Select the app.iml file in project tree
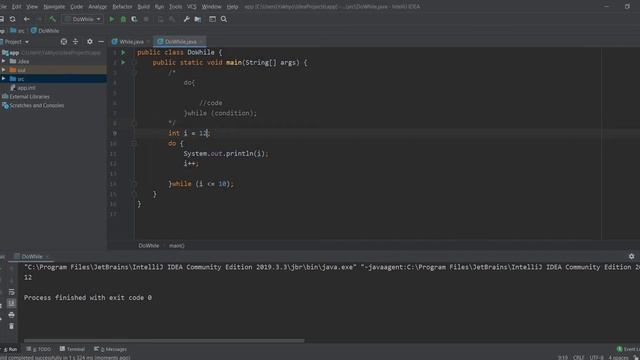This screenshot has height=360, width=640. click(26, 88)
